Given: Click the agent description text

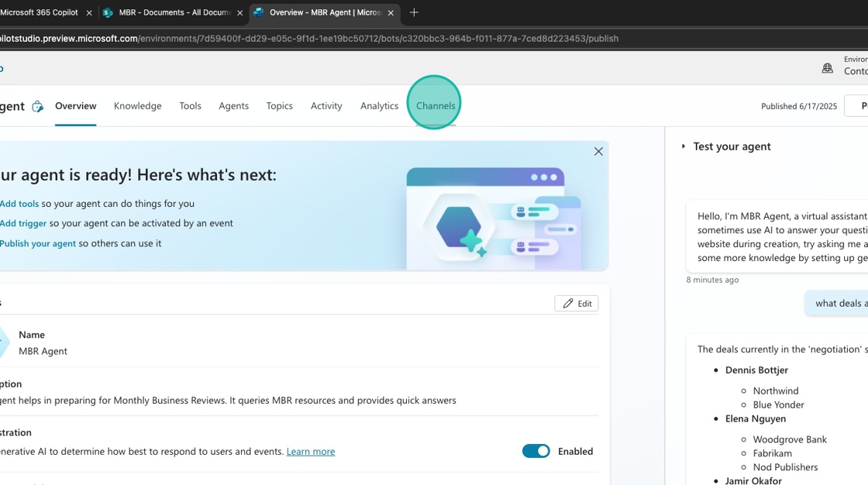Looking at the screenshot, I should coord(228,401).
